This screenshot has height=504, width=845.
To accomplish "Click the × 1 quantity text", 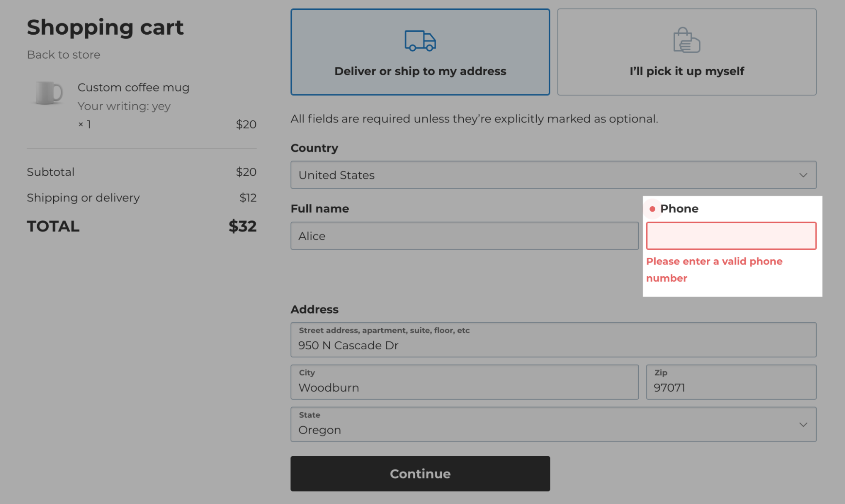I will [85, 124].
